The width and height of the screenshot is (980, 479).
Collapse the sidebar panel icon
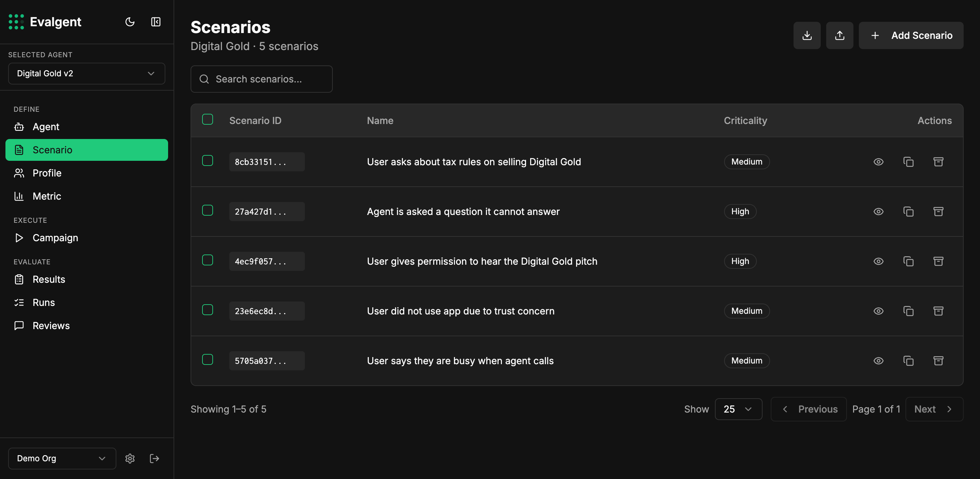point(156,22)
